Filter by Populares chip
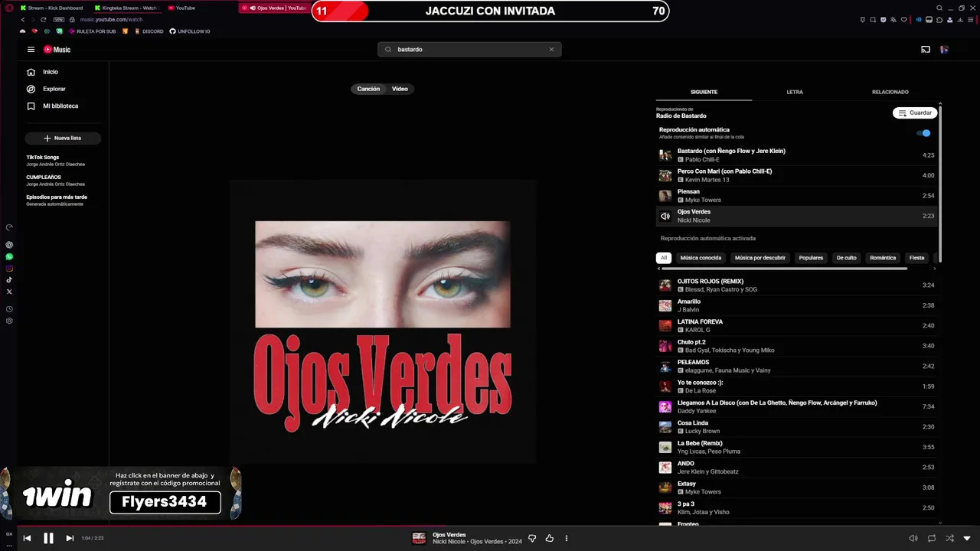 (x=811, y=258)
